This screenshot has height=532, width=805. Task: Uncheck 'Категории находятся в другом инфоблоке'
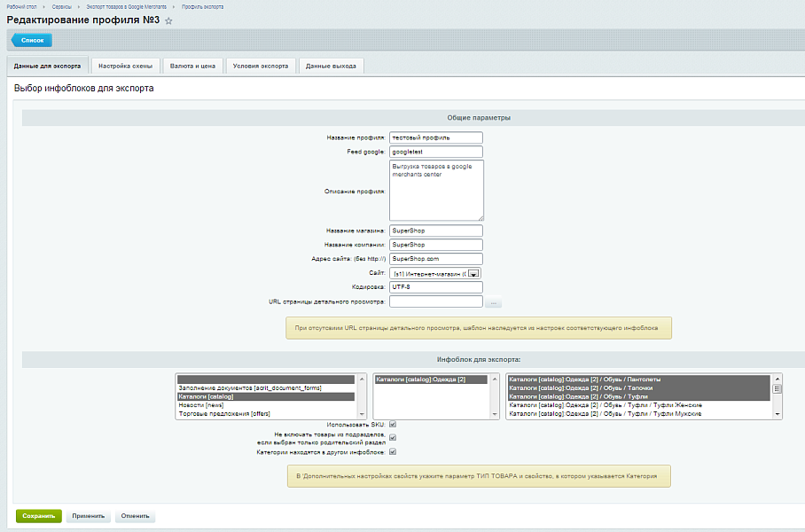(x=393, y=452)
